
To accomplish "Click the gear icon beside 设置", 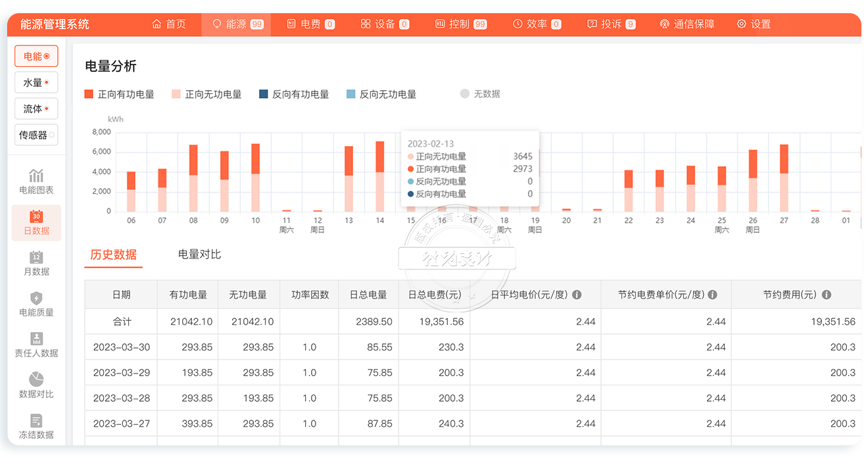I will pos(742,24).
